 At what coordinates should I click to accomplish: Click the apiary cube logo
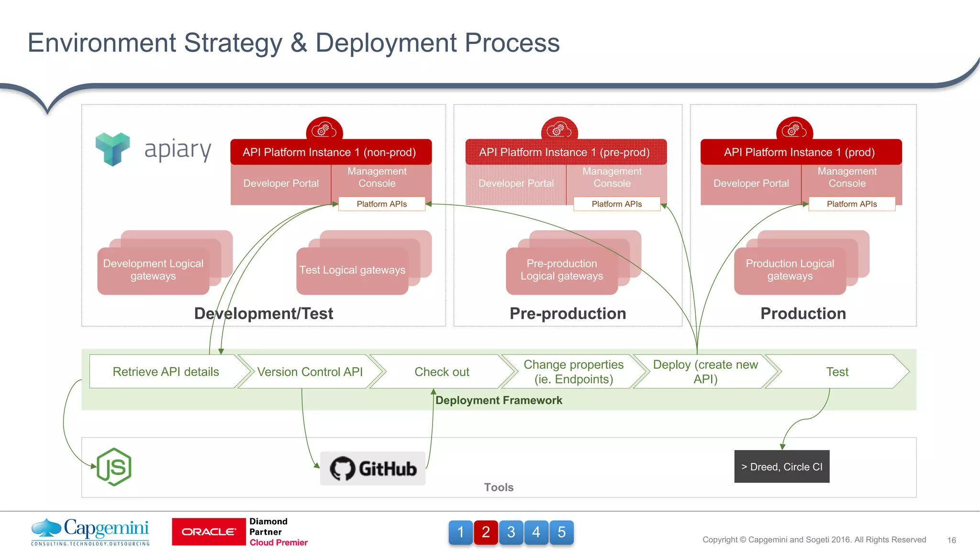point(112,149)
